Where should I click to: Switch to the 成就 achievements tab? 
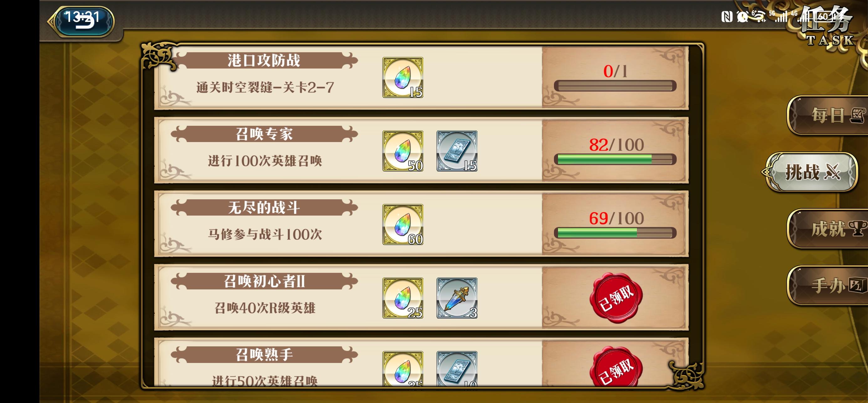pyautogui.click(x=828, y=229)
